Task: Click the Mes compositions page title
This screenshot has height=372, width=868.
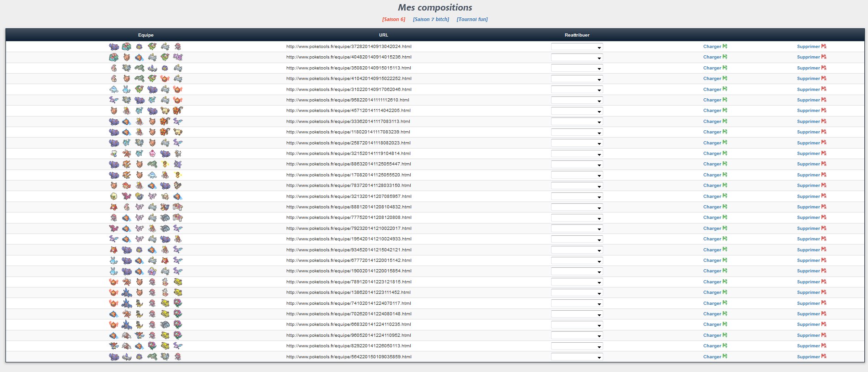Action: click(x=435, y=7)
